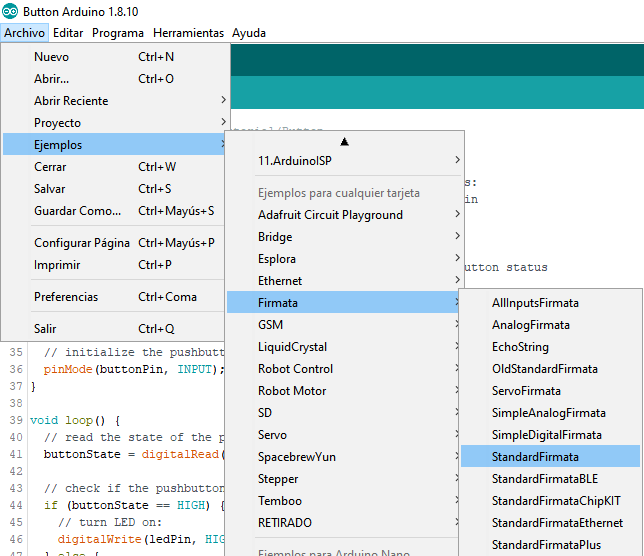Expand the Abrir Reciente submenu
644x556 pixels.
pos(113,101)
